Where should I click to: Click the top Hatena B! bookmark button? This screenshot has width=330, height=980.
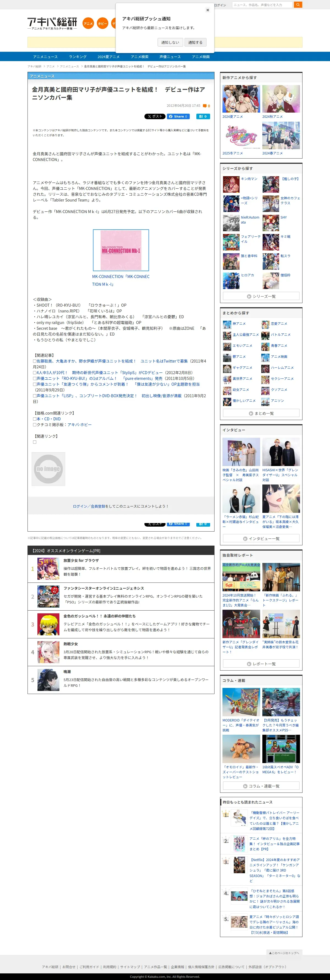click(203, 116)
